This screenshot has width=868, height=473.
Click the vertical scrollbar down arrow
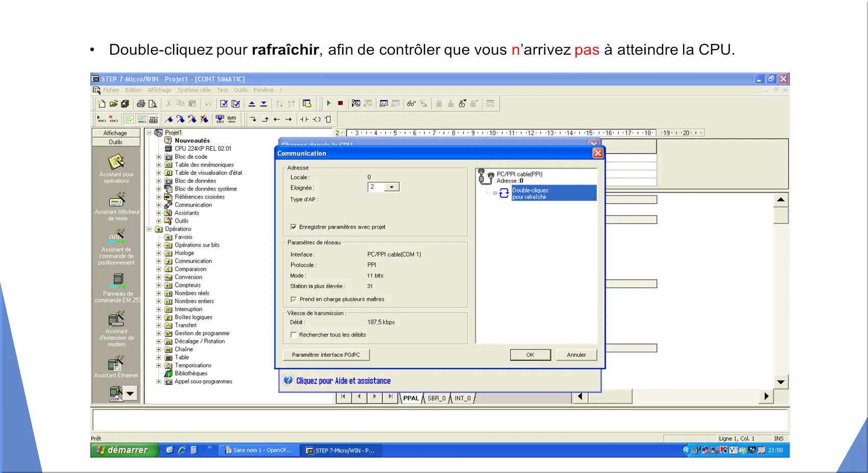coord(781,382)
